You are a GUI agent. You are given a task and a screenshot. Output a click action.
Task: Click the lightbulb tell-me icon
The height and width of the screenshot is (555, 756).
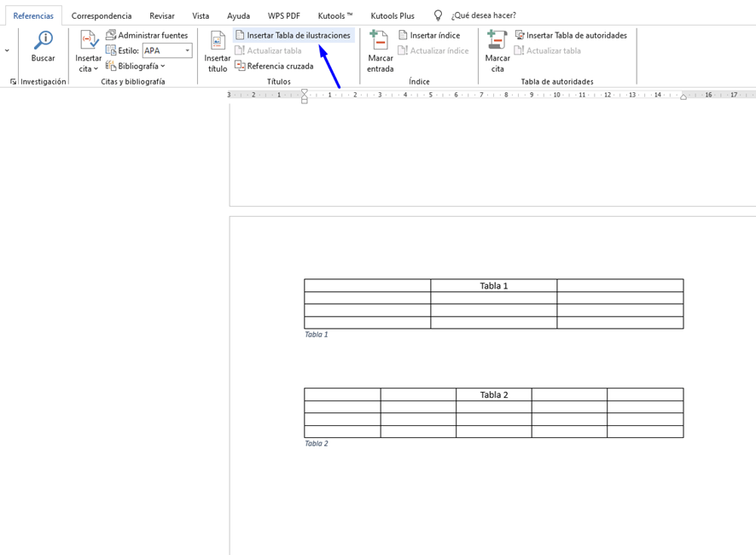(x=438, y=16)
